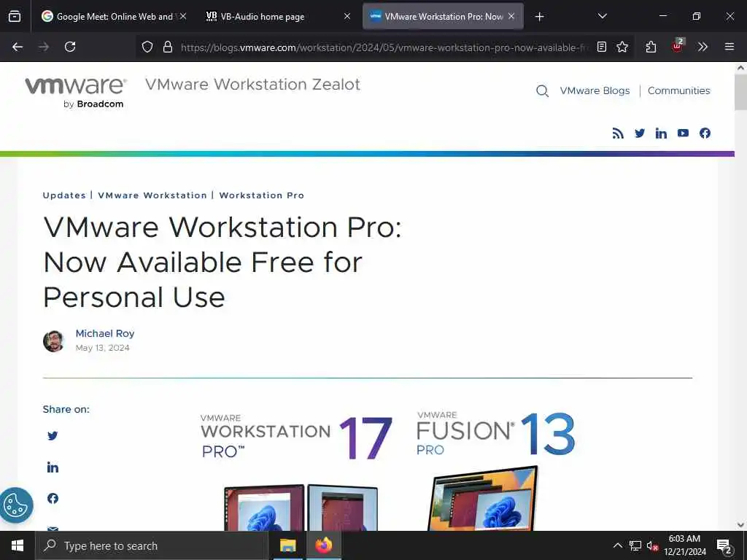Open Michael Roy author page
Screen dimensions: 747x560
[x=105, y=333]
